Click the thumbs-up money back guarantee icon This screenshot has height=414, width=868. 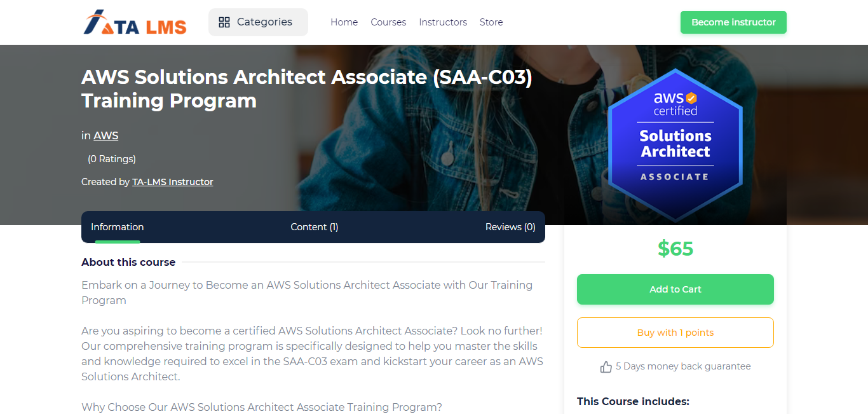[x=606, y=367]
